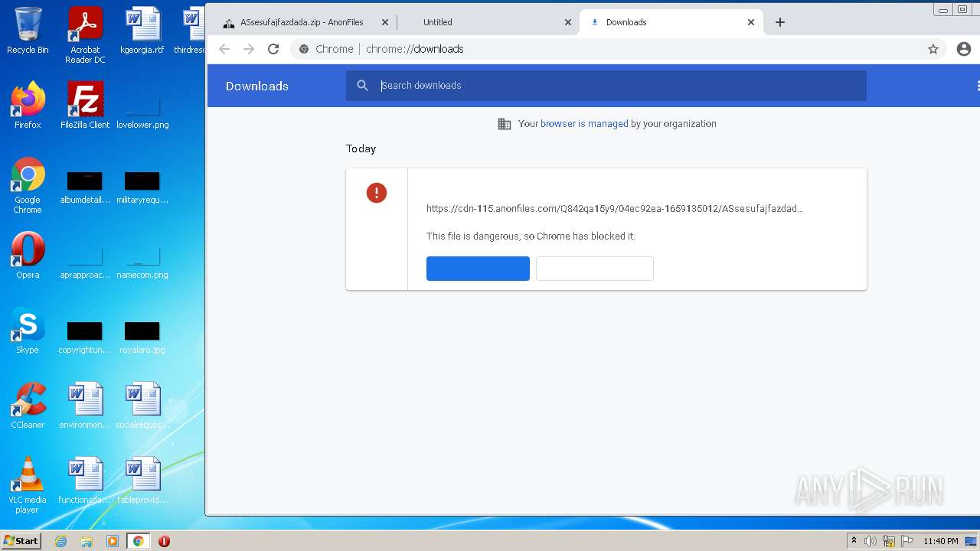
Task: Open the 'browser is managed' link
Action: pos(584,124)
